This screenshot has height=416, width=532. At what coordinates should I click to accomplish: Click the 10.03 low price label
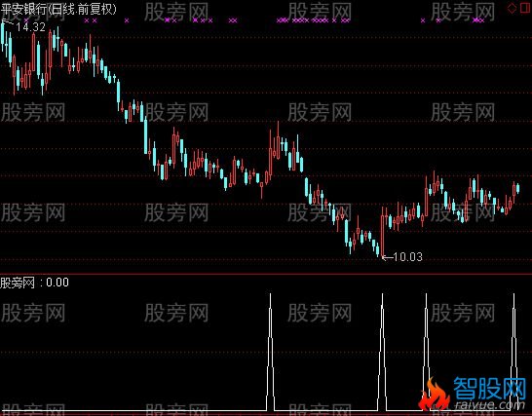(x=408, y=257)
